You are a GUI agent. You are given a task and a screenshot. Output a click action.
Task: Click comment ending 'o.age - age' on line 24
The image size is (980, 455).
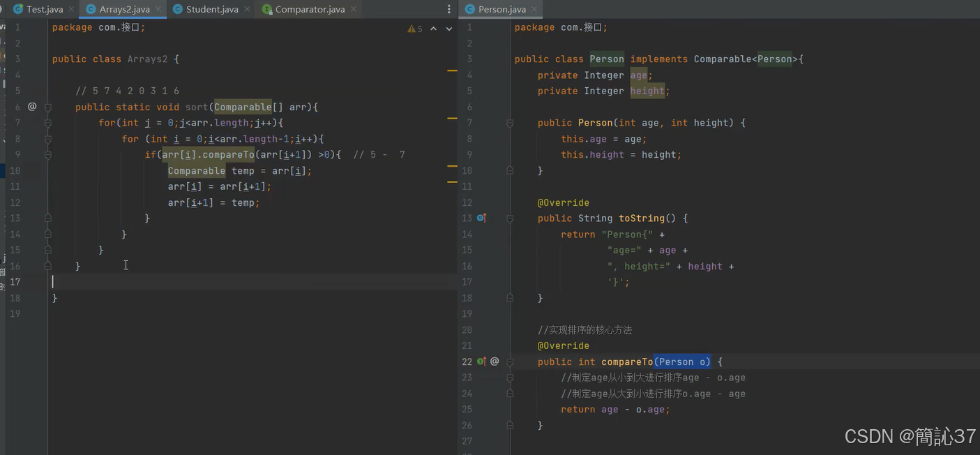click(654, 394)
